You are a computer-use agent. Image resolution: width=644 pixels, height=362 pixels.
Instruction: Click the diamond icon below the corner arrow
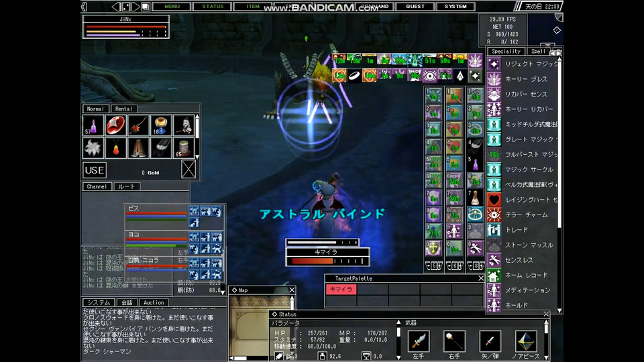557,30
